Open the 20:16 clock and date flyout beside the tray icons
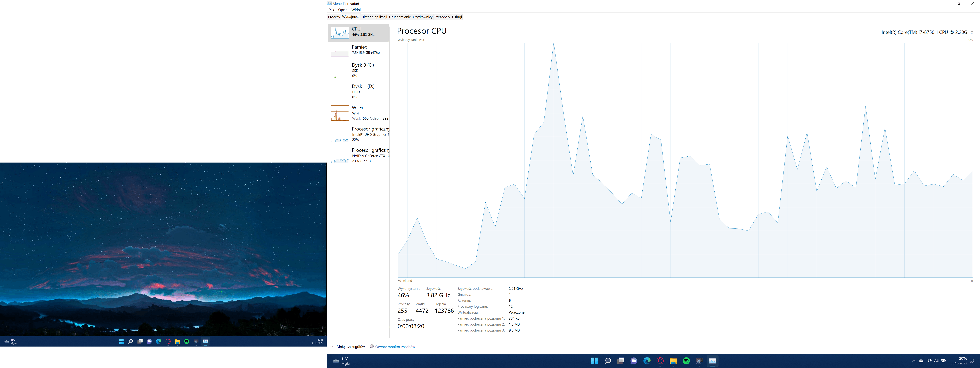 click(x=959, y=361)
